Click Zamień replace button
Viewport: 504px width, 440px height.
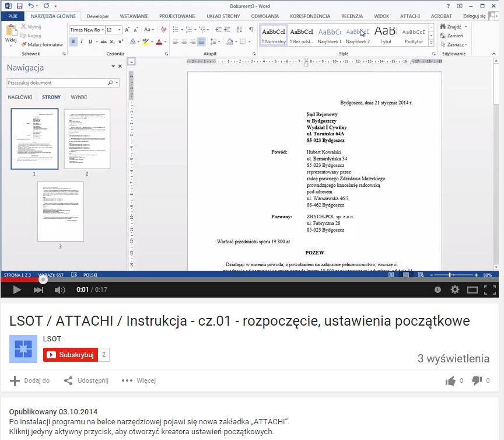click(x=452, y=36)
